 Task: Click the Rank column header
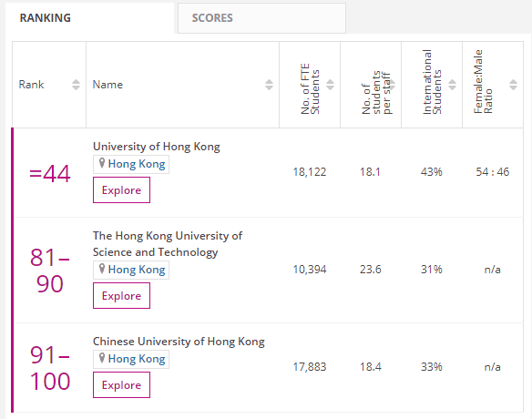point(49,85)
